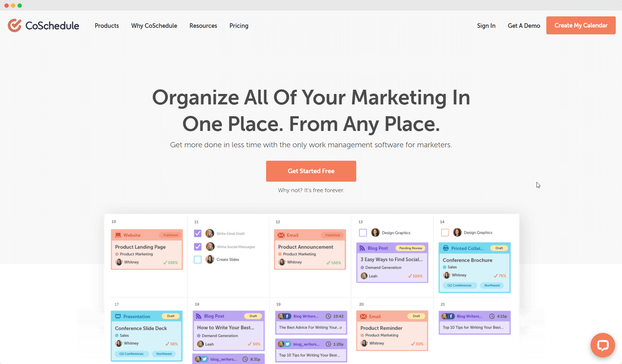Click the green macOS window zoom button
This screenshot has width=622, height=364.
click(20, 5)
